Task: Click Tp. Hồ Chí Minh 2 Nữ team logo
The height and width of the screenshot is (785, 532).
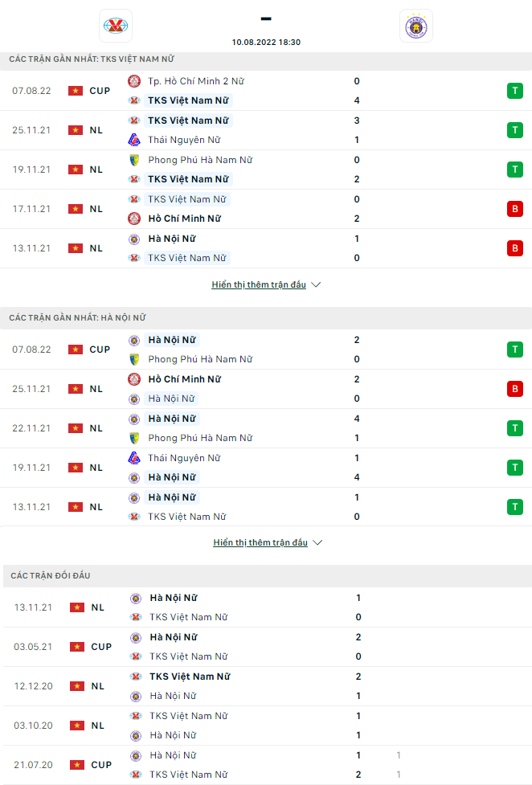Action: point(134,81)
